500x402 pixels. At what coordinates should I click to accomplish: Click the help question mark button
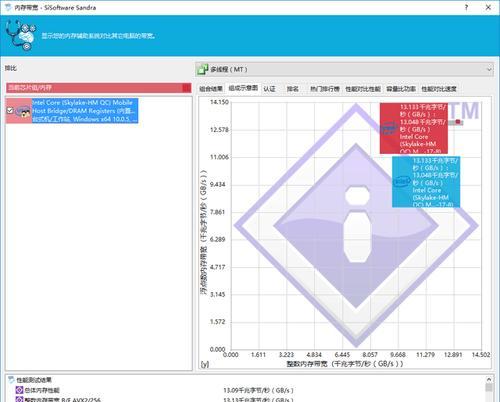coord(466,7)
